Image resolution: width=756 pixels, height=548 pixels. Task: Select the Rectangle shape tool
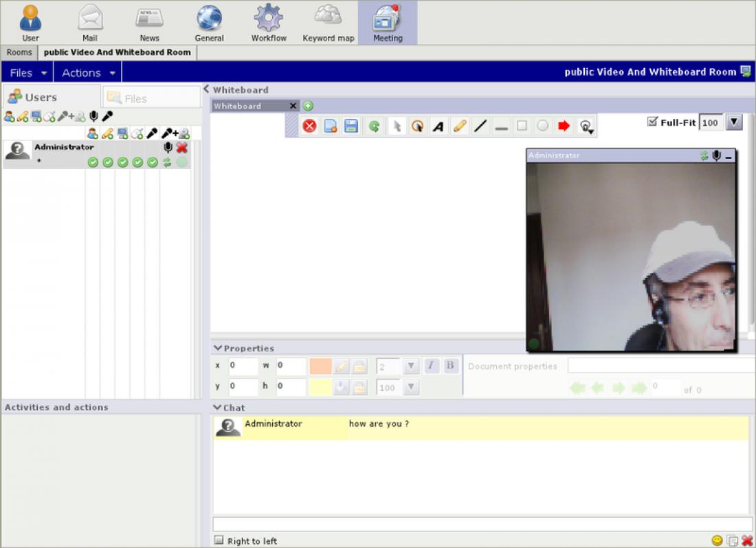pos(521,126)
